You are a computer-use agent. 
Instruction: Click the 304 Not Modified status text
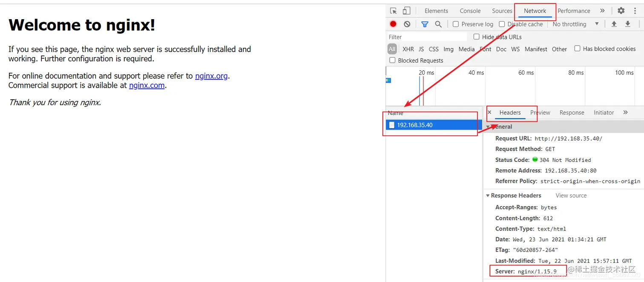click(565, 160)
